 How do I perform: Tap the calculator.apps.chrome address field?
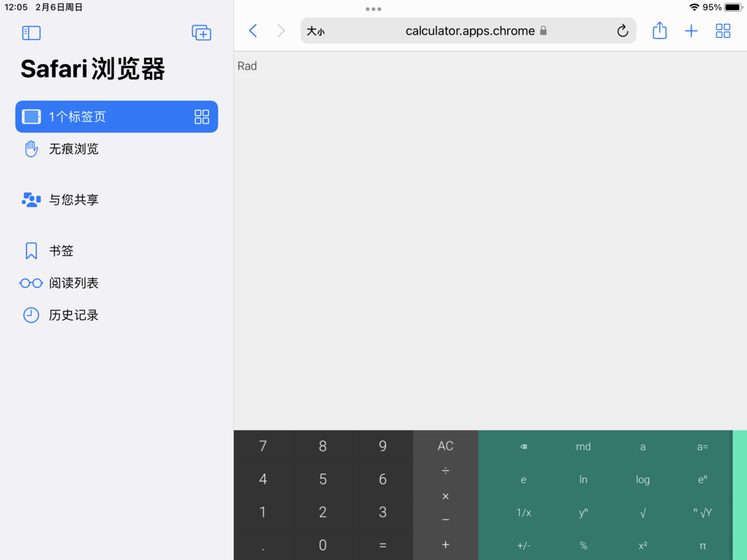[x=469, y=31]
